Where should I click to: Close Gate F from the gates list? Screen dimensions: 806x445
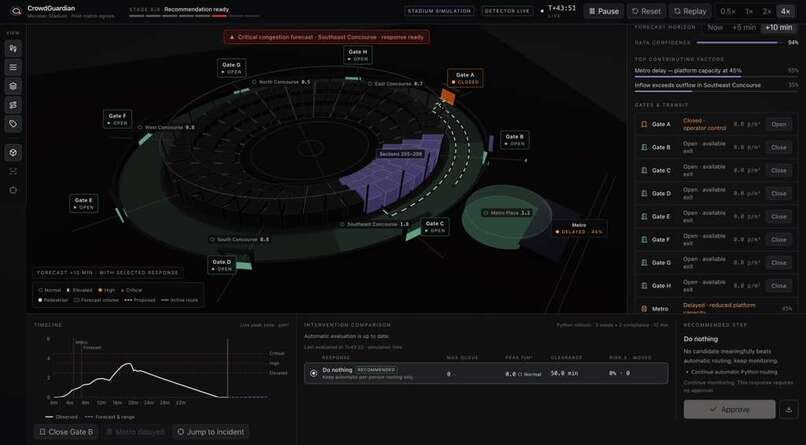[x=779, y=239]
